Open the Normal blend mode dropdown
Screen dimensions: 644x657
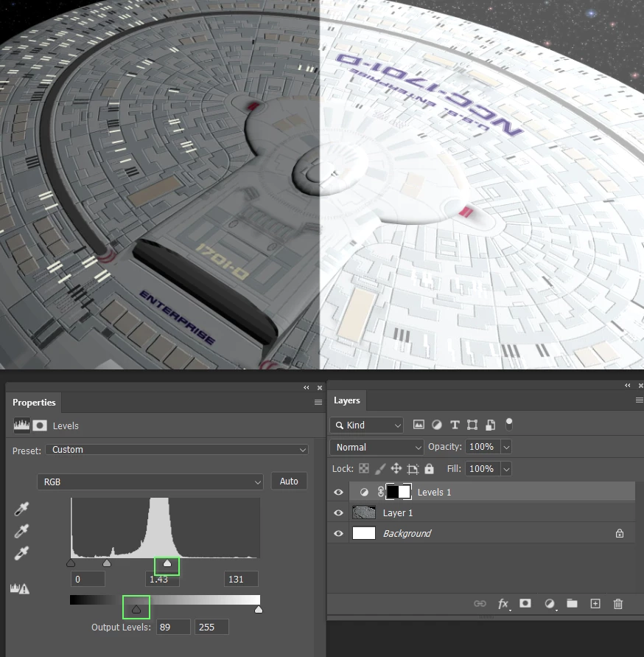point(377,447)
